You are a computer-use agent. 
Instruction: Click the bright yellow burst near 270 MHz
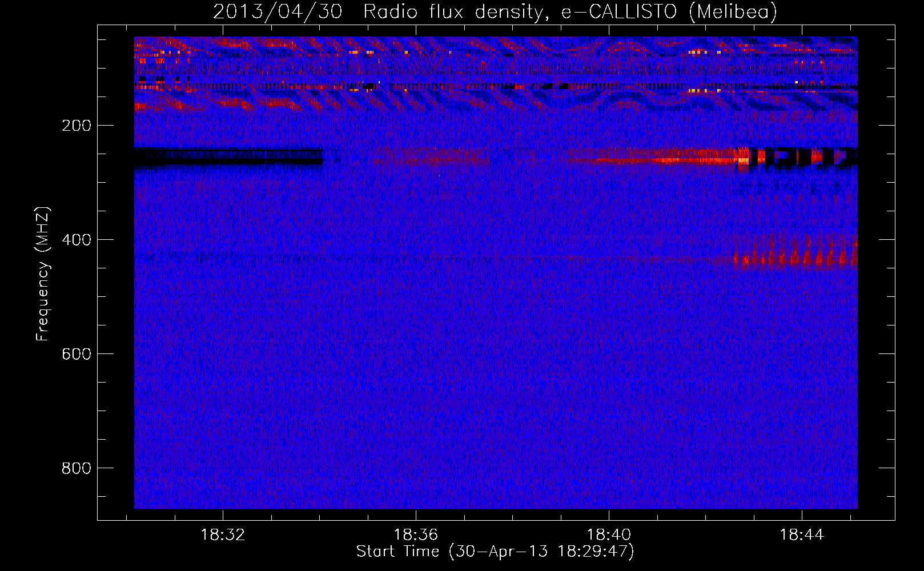click(743, 157)
